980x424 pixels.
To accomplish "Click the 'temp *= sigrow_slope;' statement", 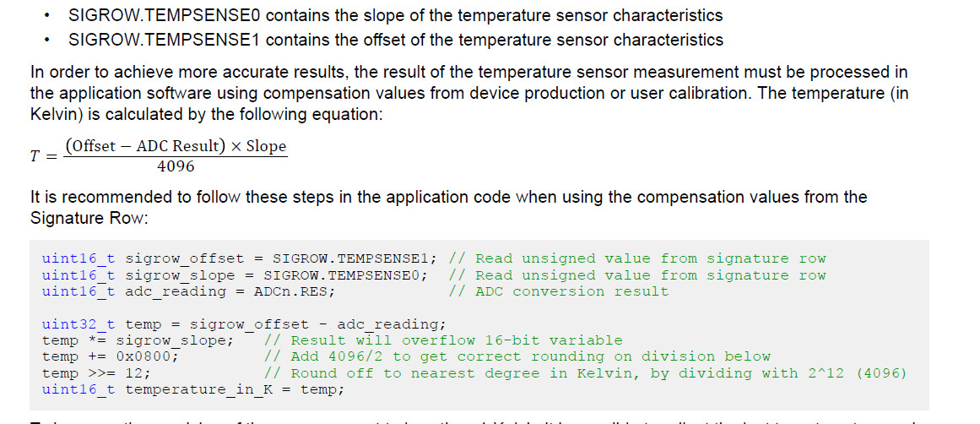I will tap(138, 341).
